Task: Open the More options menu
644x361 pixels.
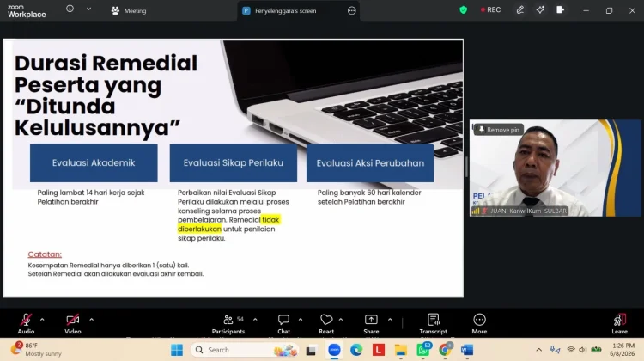Action: 479,323
